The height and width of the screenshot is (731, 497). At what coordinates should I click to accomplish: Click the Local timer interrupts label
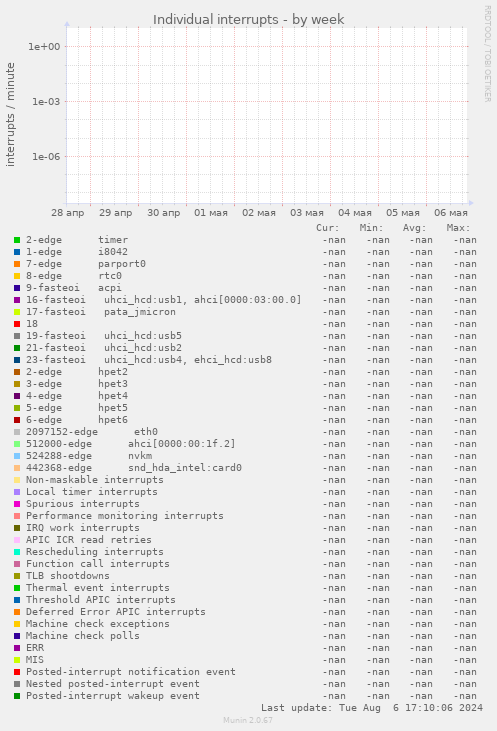click(92, 492)
